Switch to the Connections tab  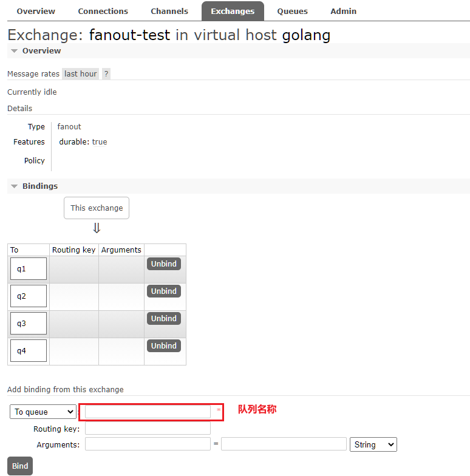click(x=103, y=11)
